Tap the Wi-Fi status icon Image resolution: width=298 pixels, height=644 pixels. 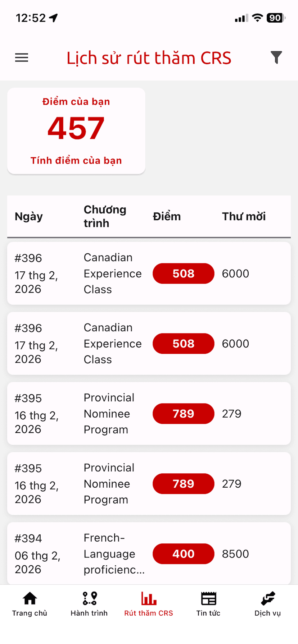click(257, 18)
